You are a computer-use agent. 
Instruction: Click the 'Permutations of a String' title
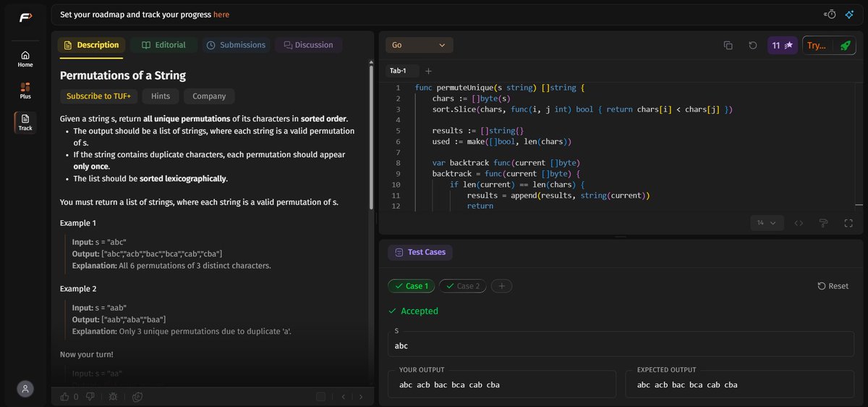coord(123,75)
